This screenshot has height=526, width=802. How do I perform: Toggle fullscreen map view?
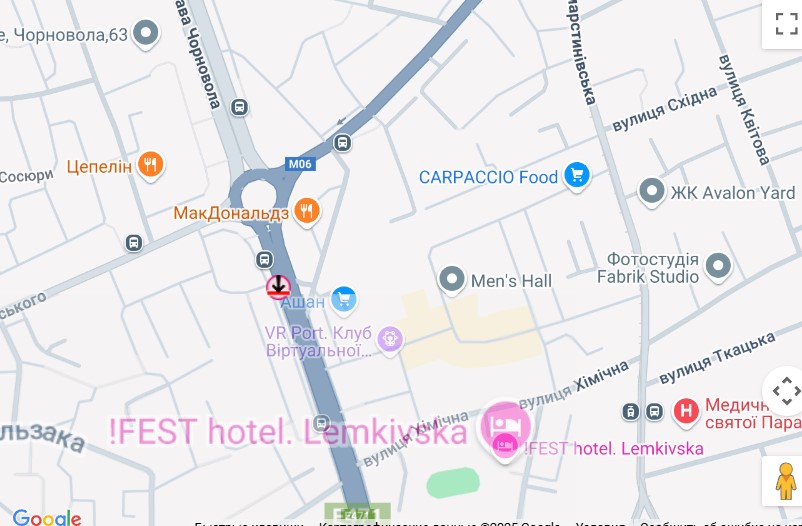[786, 24]
